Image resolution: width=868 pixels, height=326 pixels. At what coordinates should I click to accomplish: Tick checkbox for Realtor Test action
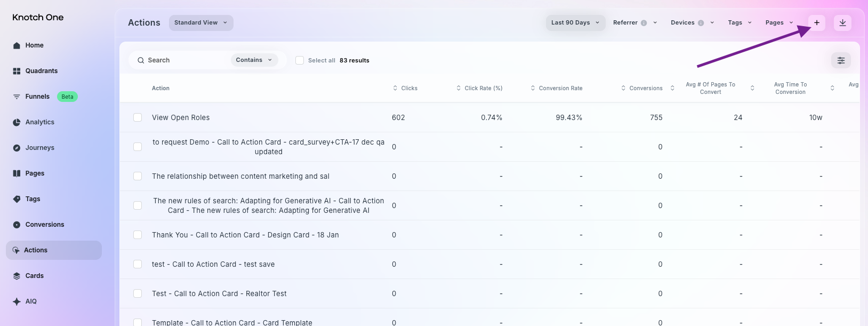[x=138, y=293]
